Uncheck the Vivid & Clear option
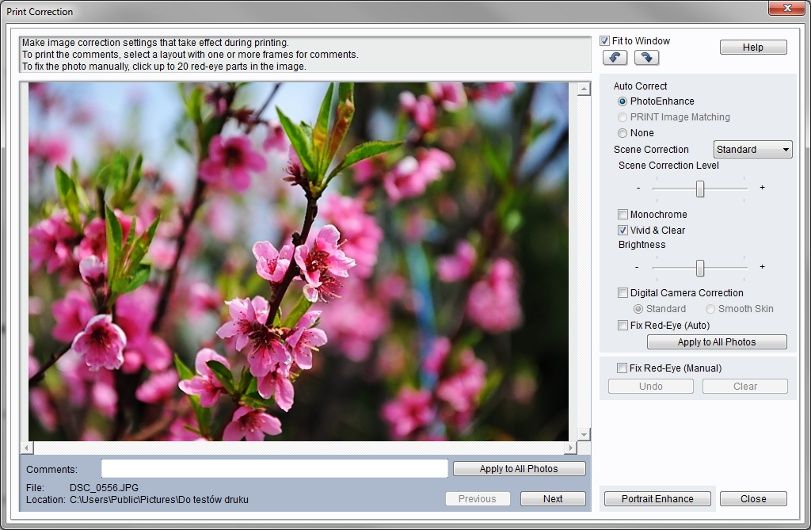This screenshot has height=530, width=811. tap(623, 230)
